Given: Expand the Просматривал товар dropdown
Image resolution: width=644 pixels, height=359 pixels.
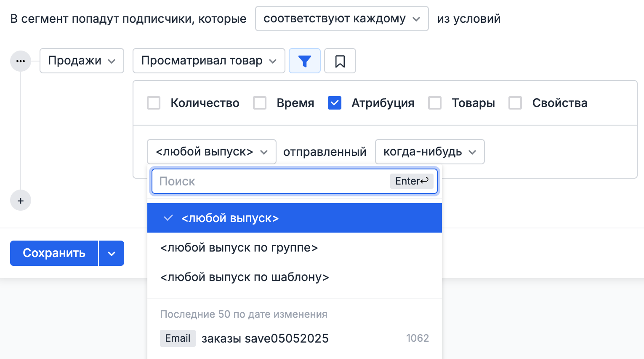Looking at the screenshot, I should [x=209, y=61].
